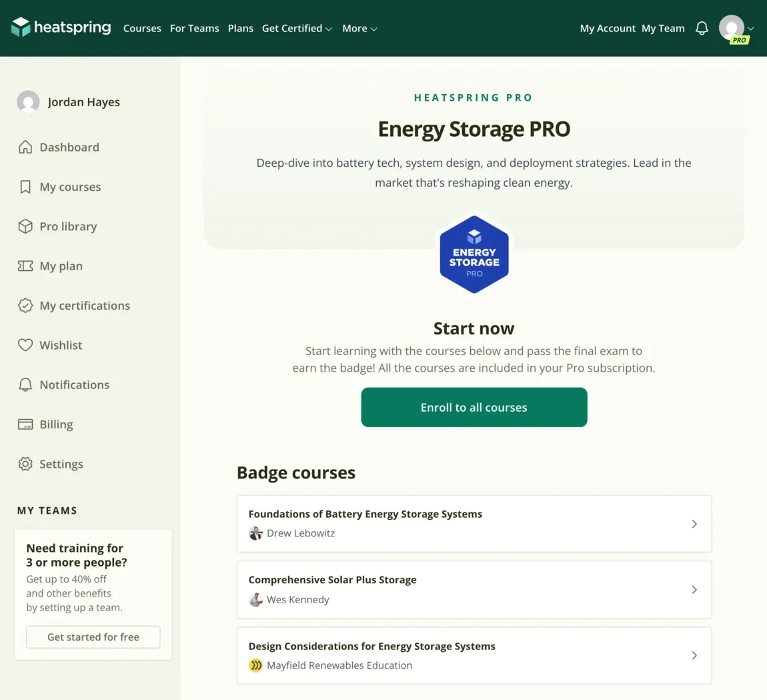Expand the More dropdown in navbar
This screenshot has width=767, height=700.
coord(359,29)
